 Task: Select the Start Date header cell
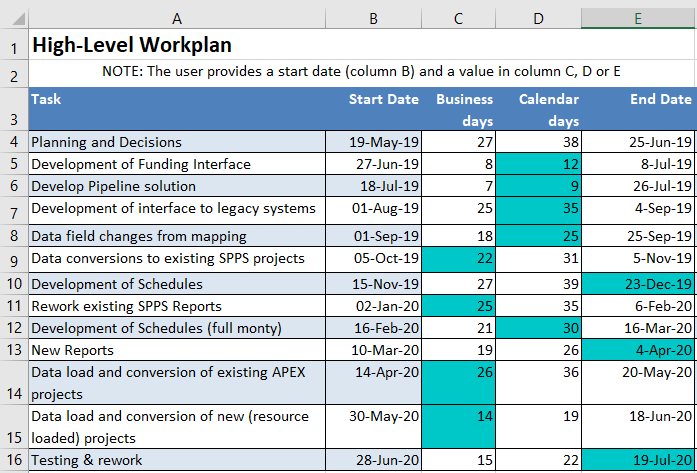[x=374, y=109]
